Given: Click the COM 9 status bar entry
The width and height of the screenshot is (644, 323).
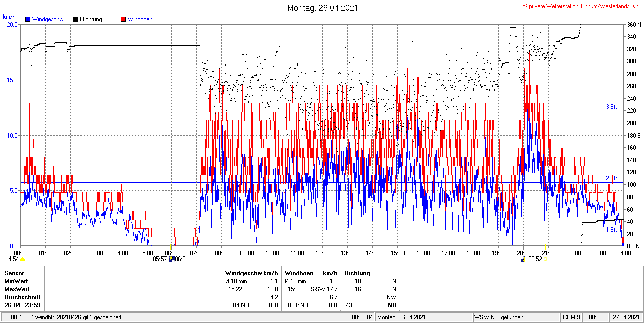Looking at the screenshot, I should pyautogui.click(x=572, y=317).
